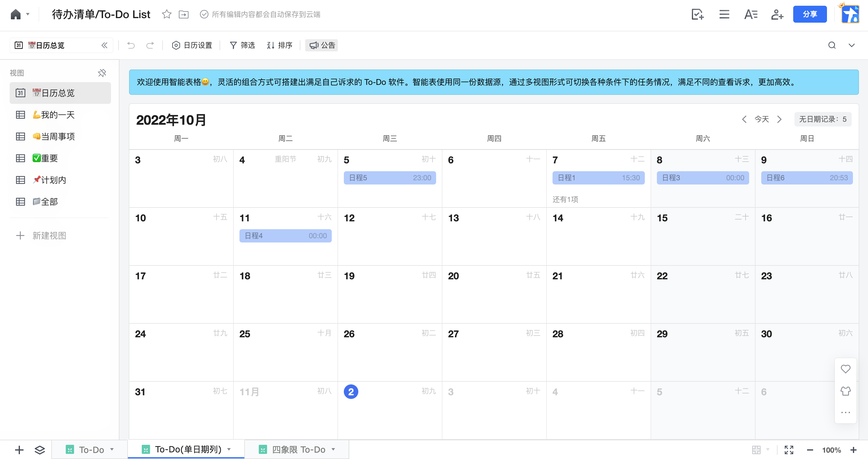868x459 pixels.
Task: Zoom in with the plus button
Action: tap(854, 450)
